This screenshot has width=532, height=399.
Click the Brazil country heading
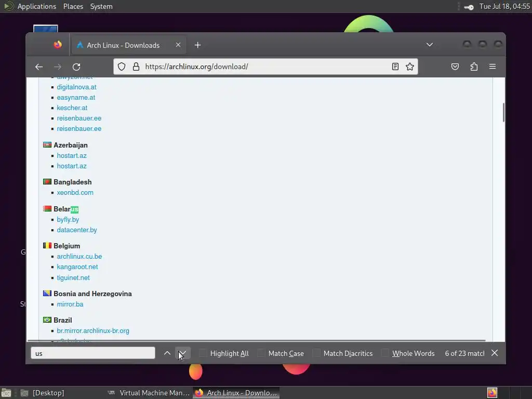coord(63,320)
